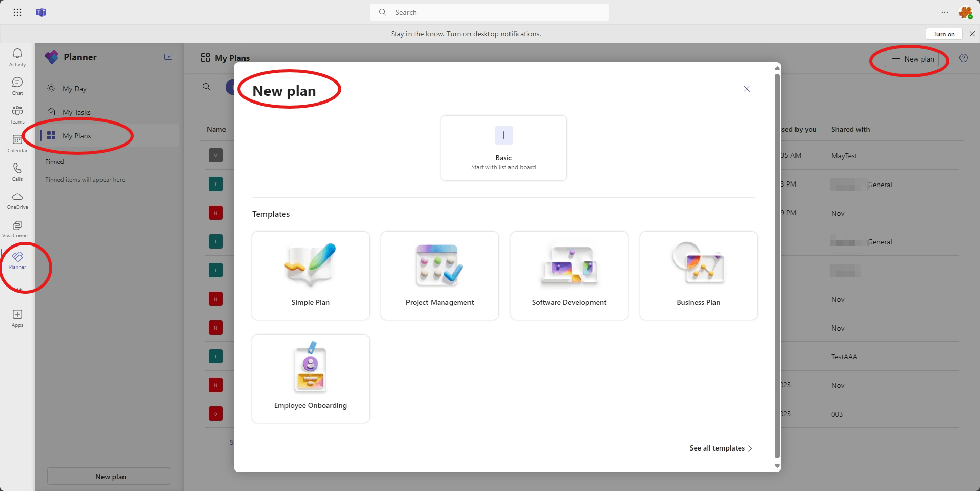Switch to My Day view

coord(74,88)
